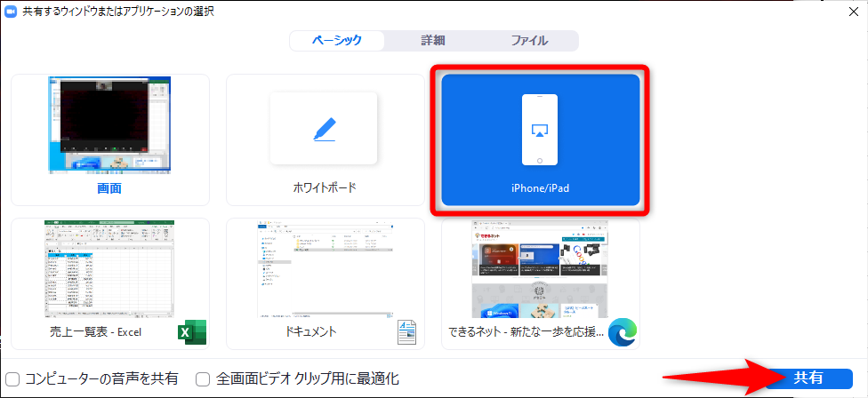The height and width of the screenshot is (398, 868).
Task: Select the できるネット Edge browser window
Action: click(x=541, y=283)
